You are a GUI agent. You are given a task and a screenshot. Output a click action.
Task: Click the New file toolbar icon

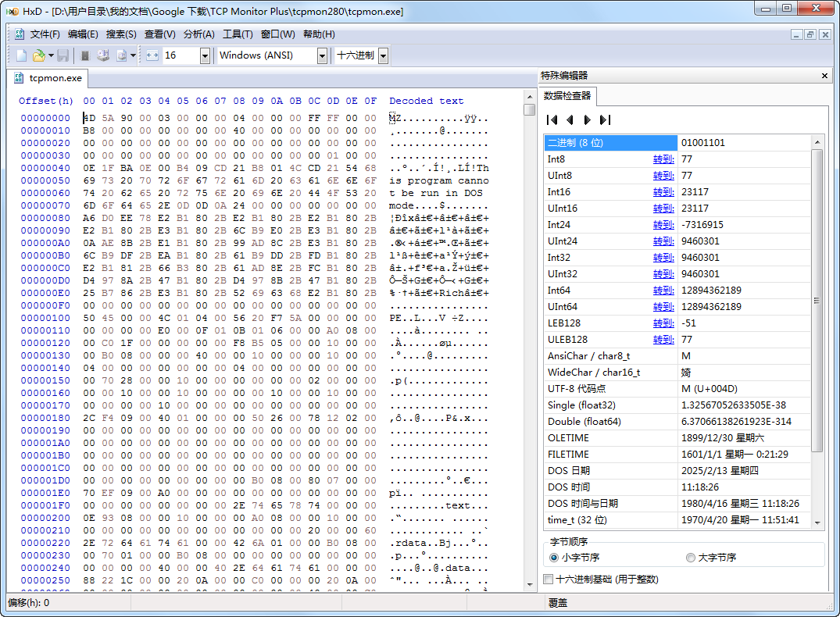click(x=21, y=55)
